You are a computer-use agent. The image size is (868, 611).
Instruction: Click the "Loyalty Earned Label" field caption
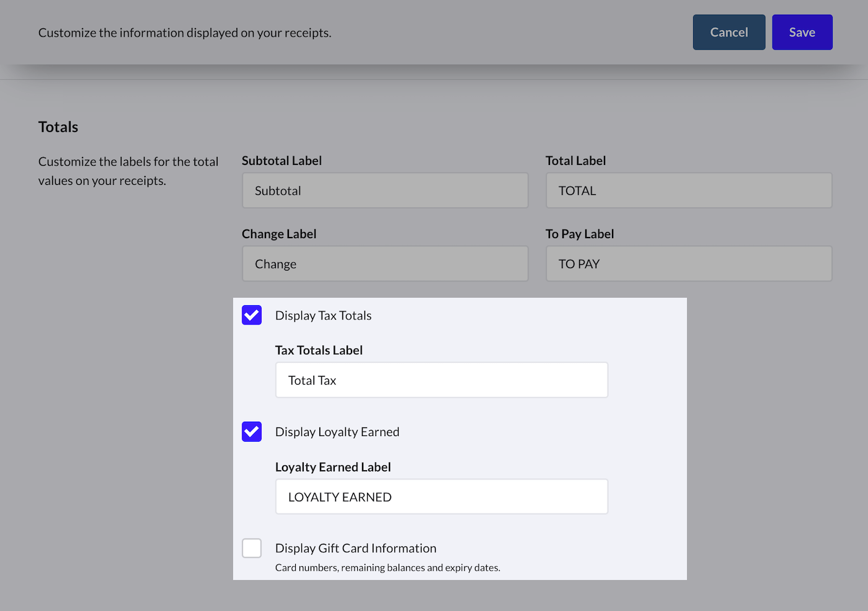point(333,467)
